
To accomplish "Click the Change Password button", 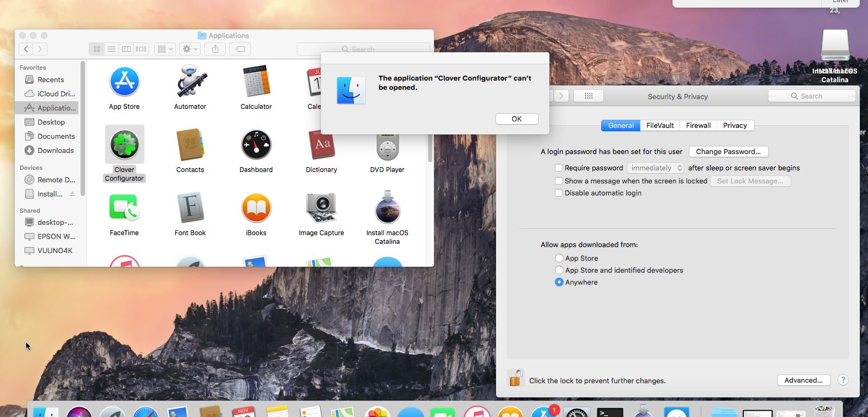I will (x=728, y=151).
